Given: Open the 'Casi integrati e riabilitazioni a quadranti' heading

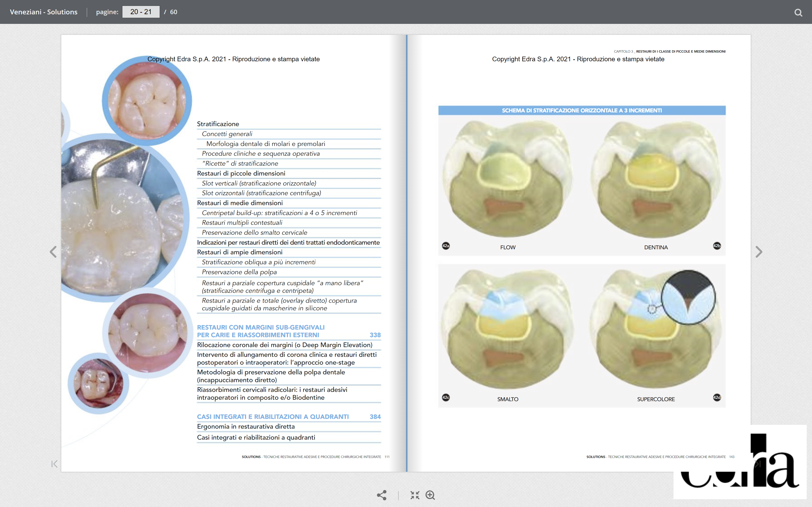Looking at the screenshot, I should [273, 416].
